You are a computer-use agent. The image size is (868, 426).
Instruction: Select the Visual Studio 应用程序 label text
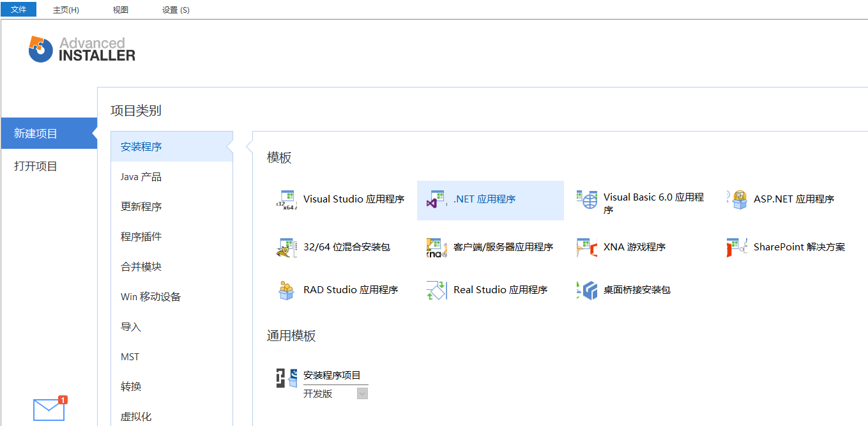(354, 199)
